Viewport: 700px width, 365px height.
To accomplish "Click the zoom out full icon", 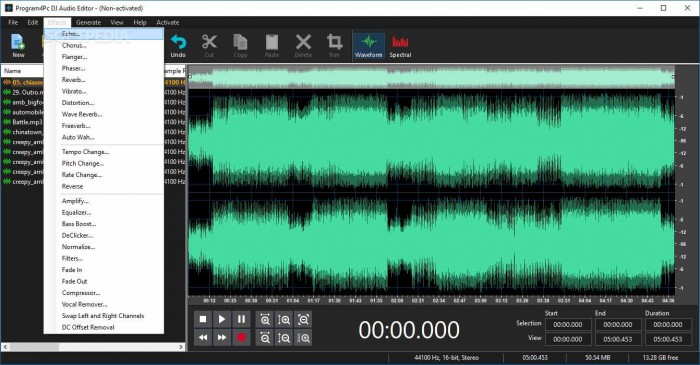I will (x=304, y=319).
